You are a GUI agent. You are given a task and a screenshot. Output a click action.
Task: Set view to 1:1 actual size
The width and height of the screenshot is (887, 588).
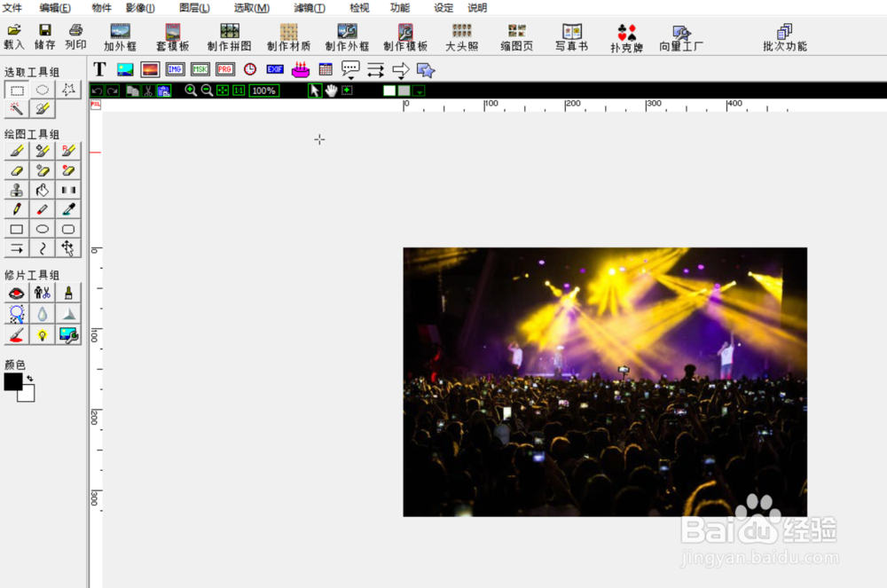pos(239,90)
